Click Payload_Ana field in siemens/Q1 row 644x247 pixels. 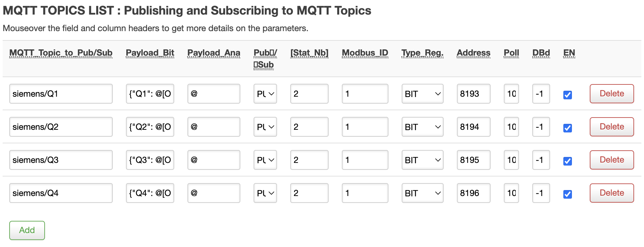(214, 94)
